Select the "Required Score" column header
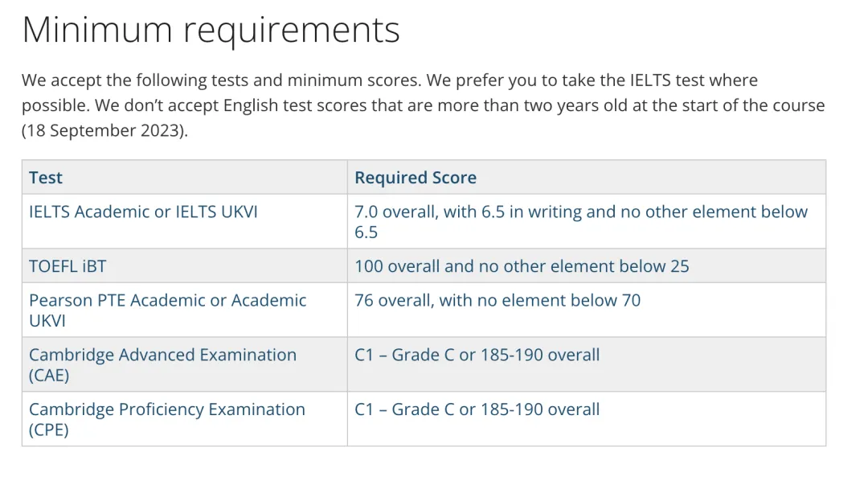 [416, 178]
